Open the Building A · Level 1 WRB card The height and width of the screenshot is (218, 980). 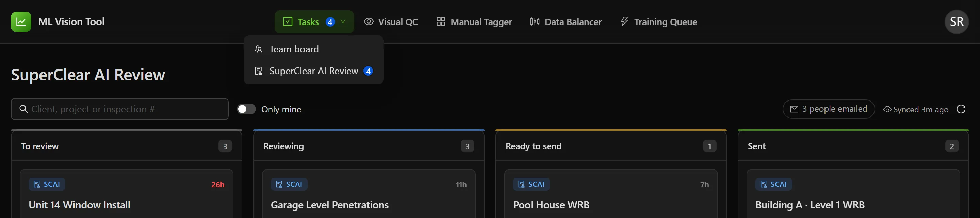coord(853,194)
